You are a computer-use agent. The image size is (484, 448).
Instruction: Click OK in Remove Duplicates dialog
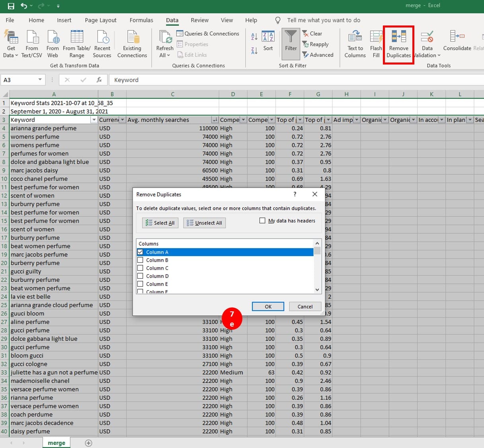point(268,306)
